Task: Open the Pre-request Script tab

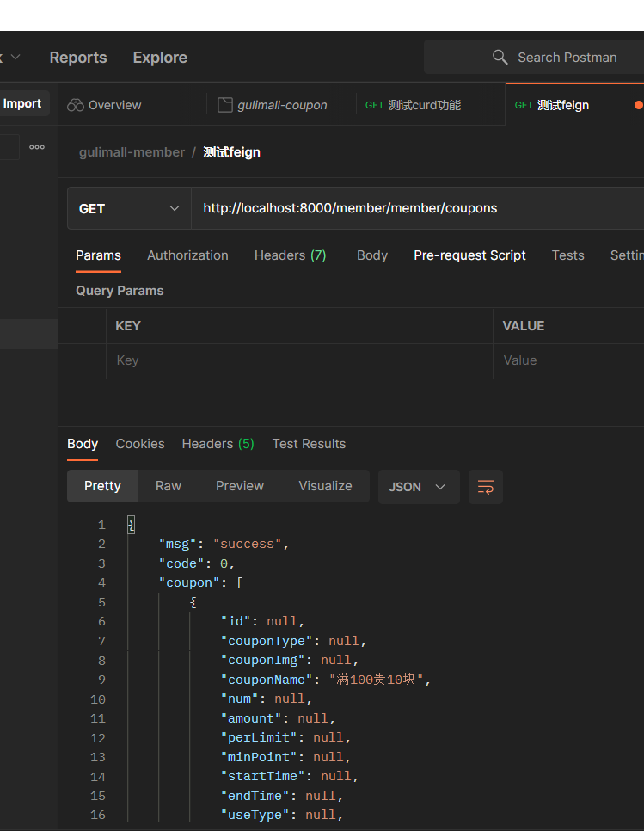Action: click(469, 255)
